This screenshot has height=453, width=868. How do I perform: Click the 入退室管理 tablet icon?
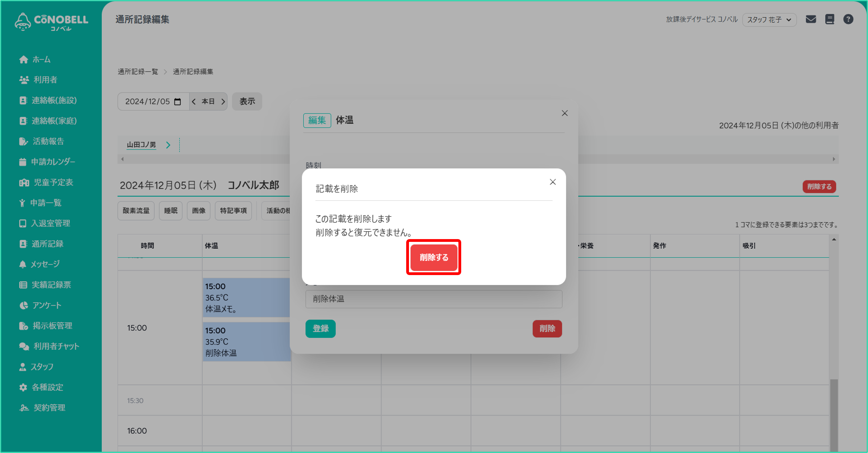click(x=22, y=223)
